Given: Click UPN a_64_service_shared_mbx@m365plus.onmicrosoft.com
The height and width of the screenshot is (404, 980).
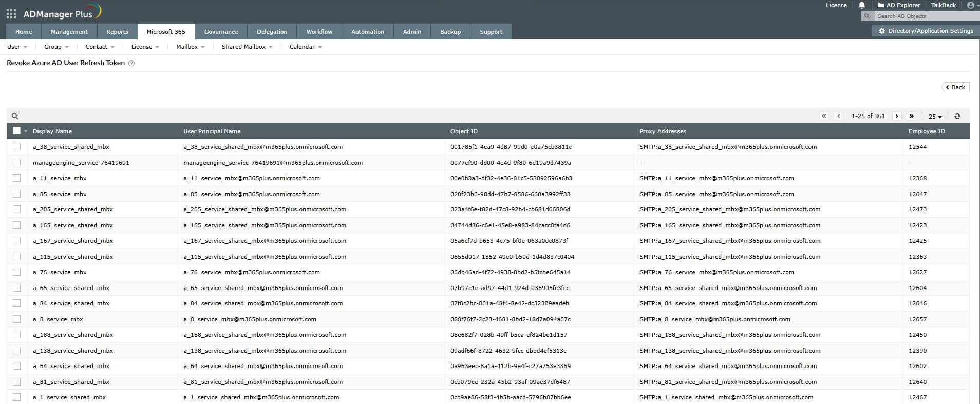Looking at the screenshot, I should click(263, 366).
